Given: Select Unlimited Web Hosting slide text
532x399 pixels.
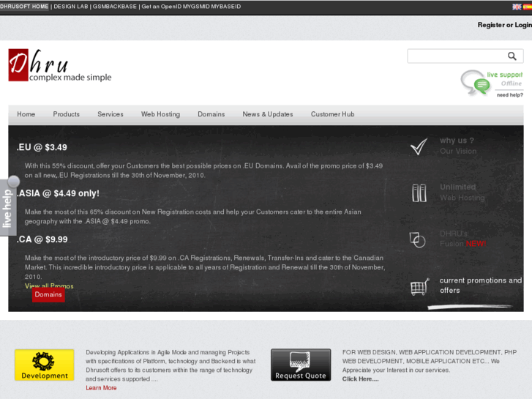Looking at the screenshot, I should click(462, 193).
